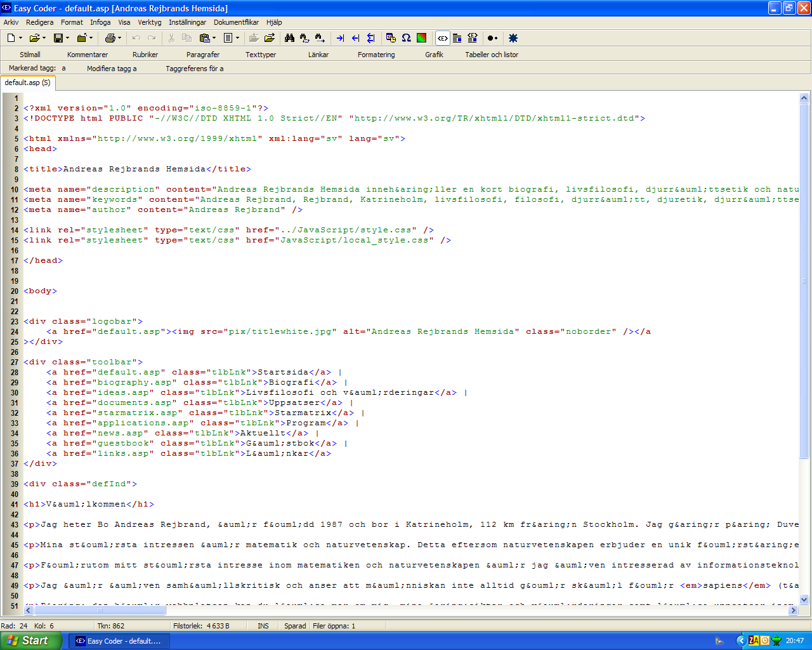Expand the Print dropdown arrow
The image size is (812, 650).
[119, 38]
